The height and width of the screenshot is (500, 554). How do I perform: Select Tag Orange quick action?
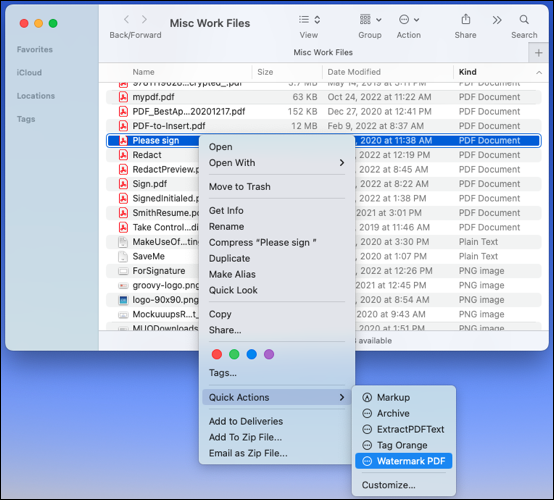pyautogui.click(x=403, y=445)
